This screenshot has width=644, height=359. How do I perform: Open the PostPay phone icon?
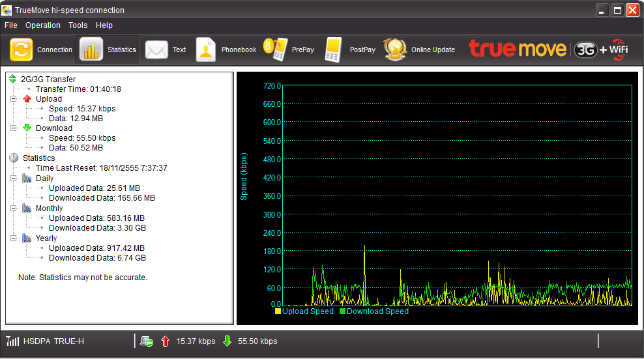point(333,50)
